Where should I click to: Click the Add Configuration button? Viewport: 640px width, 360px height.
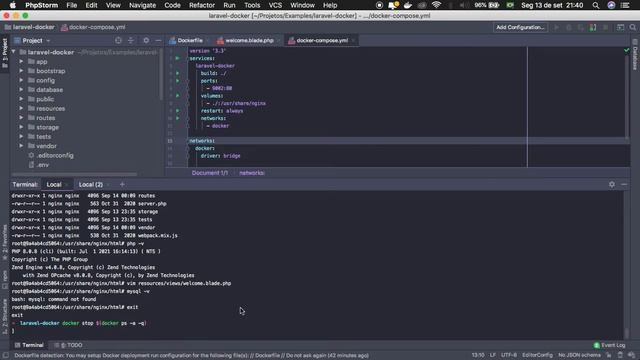coord(520,27)
